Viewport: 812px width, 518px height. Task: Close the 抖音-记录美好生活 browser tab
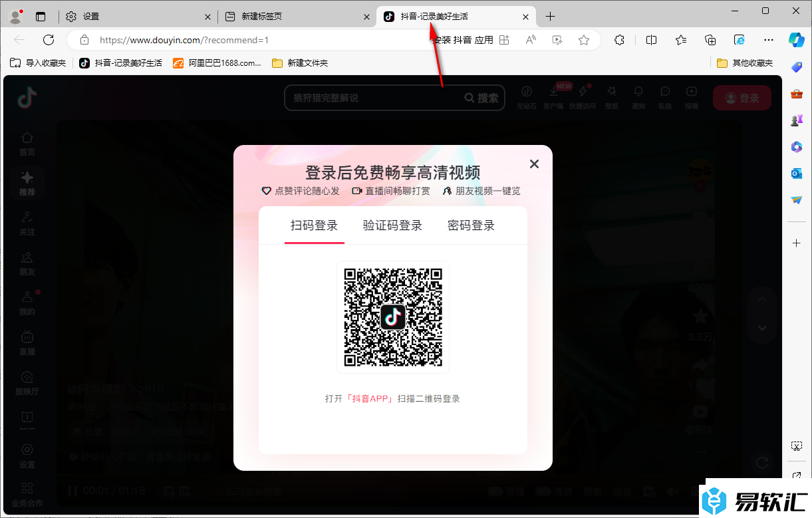point(526,17)
